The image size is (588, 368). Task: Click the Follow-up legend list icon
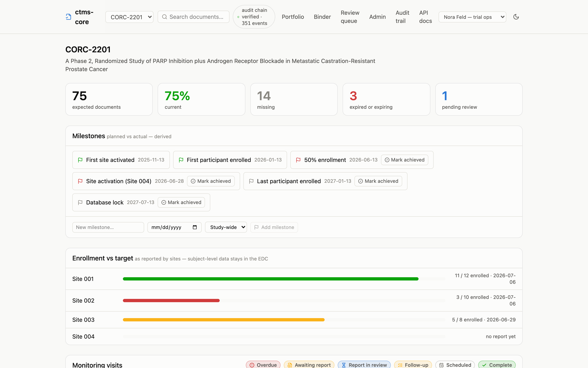point(400,365)
